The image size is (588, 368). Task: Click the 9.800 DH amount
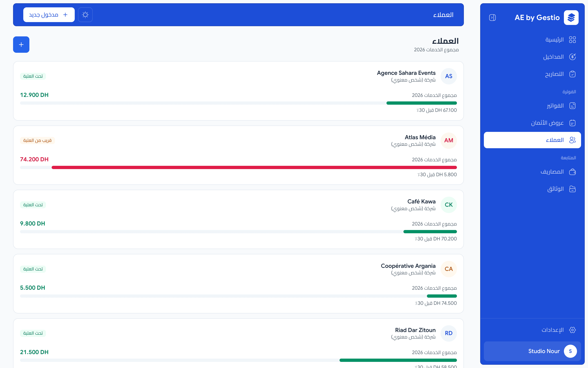point(32,223)
